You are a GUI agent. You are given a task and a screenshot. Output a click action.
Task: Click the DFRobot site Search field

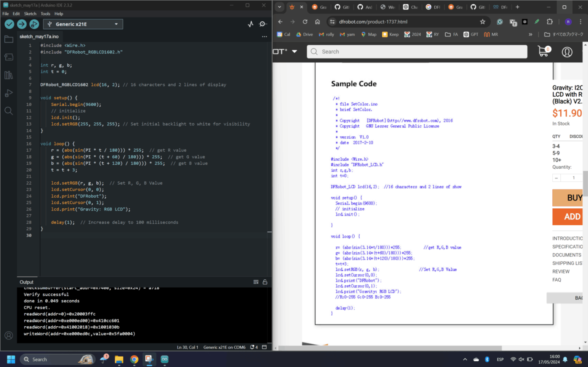click(x=417, y=52)
